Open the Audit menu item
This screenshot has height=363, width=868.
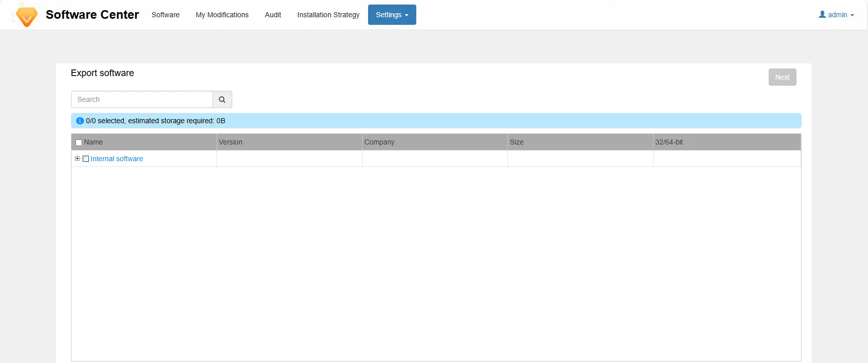pos(273,15)
